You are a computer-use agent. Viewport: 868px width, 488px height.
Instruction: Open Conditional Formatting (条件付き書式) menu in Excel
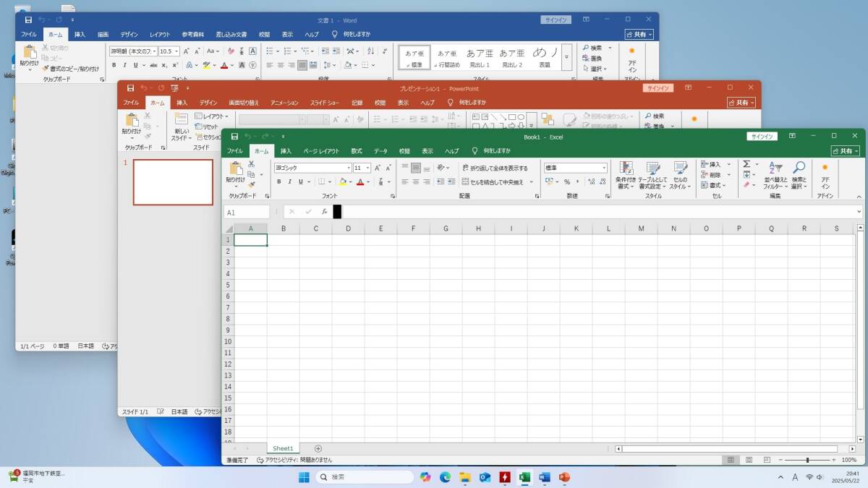click(x=626, y=176)
